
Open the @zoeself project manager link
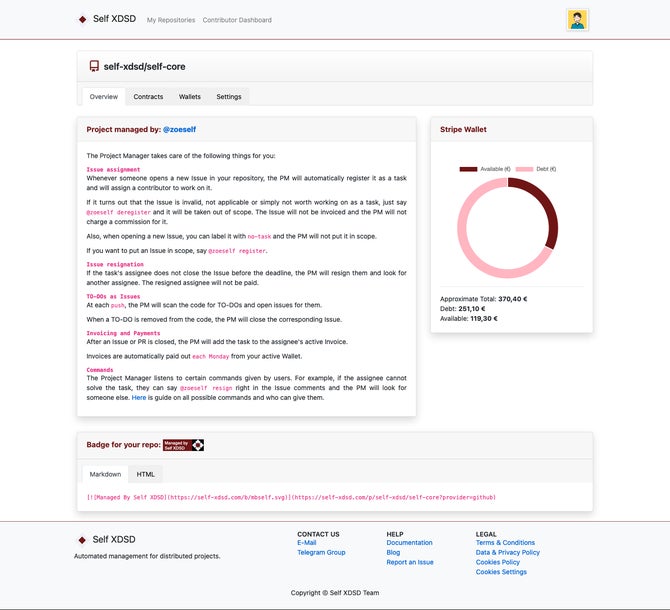(x=179, y=129)
